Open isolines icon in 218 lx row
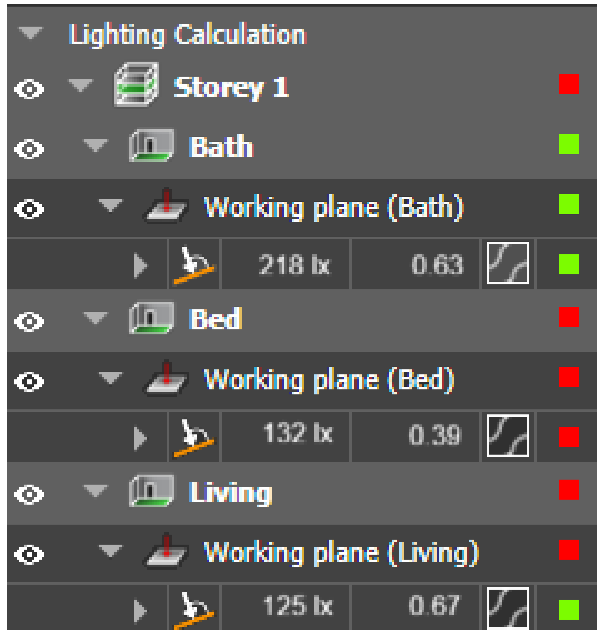The width and height of the screenshot is (601, 634). point(508,263)
